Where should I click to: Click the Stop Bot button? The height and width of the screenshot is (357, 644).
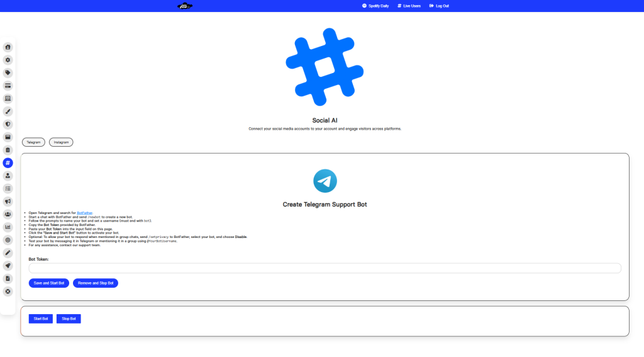69,319
